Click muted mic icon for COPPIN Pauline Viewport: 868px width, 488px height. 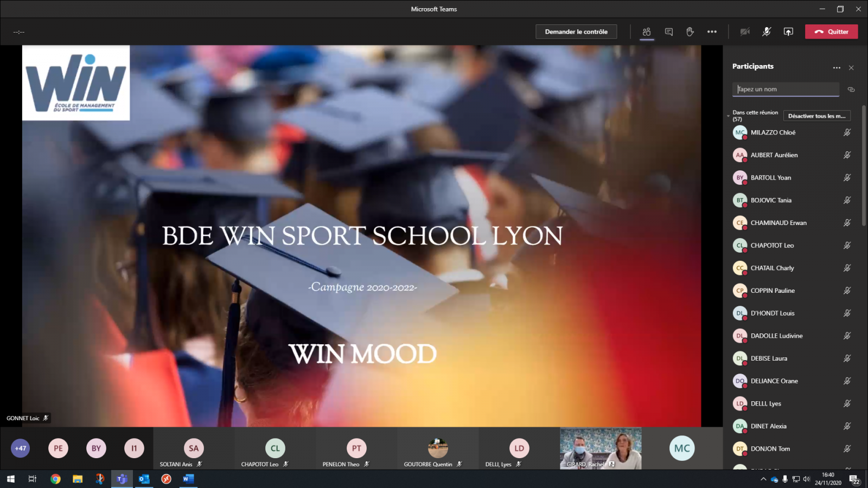[847, 291]
